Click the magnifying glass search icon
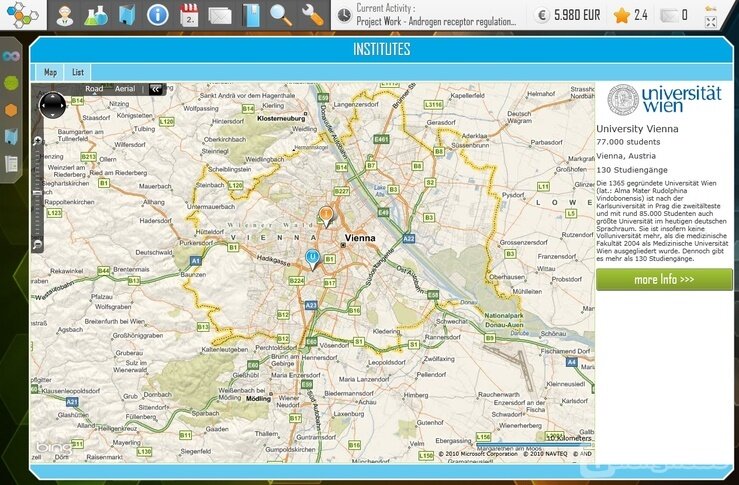Viewport: 739px width, 485px height. (281, 14)
